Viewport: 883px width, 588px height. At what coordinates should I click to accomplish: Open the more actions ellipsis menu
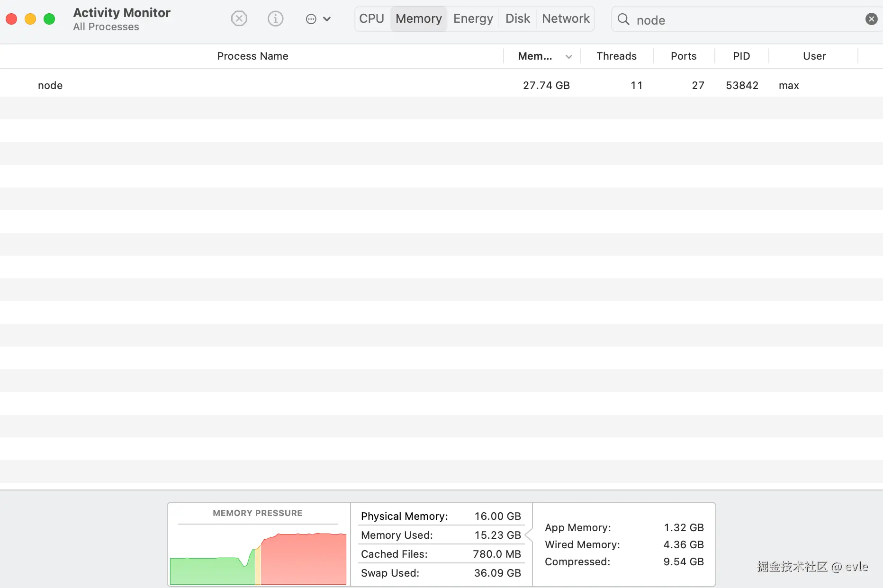point(318,19)
